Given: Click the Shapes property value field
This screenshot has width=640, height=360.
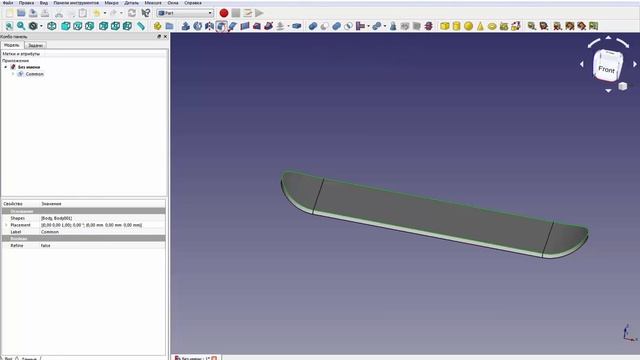Looking at the screenshot, I should 103,218.
